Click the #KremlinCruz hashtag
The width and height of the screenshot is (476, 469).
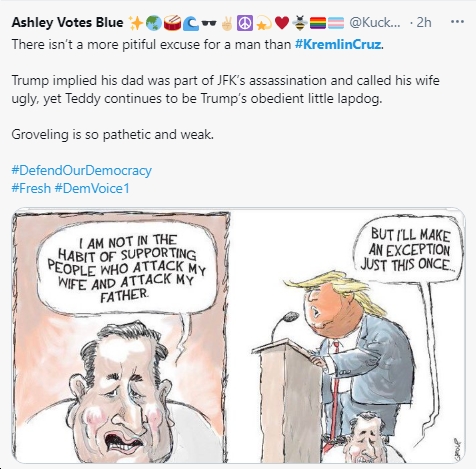[338, 44]
